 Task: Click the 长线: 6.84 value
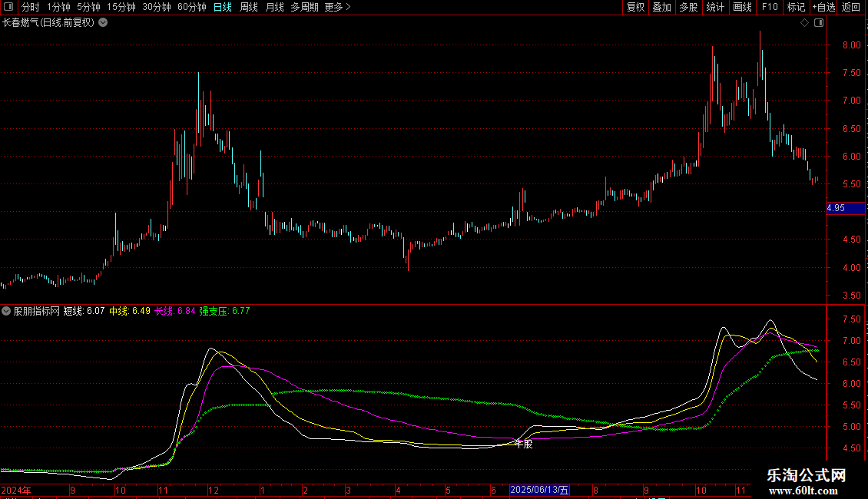[175, 311]
